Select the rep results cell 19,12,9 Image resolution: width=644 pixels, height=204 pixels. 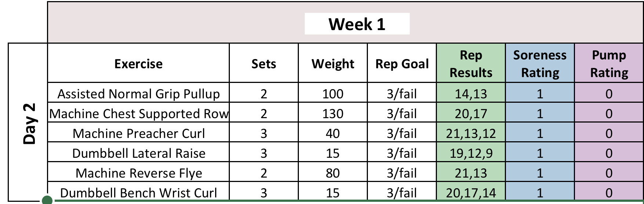tap(471, 153)
